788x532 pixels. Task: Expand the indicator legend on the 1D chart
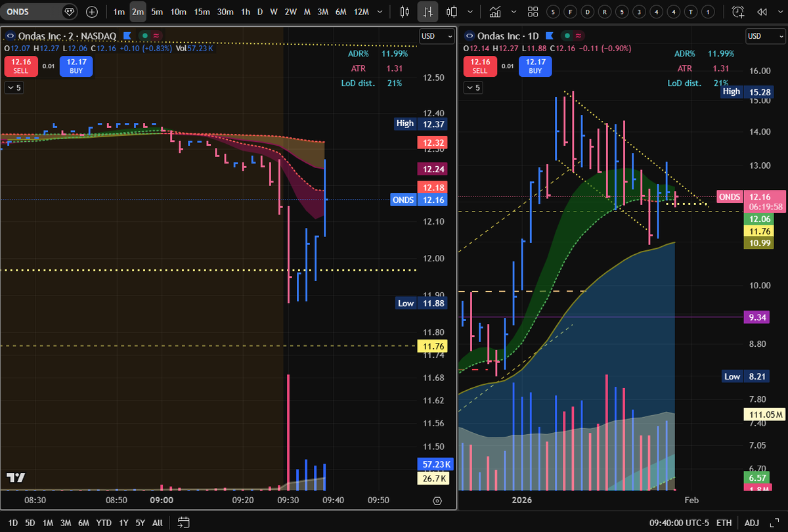pyautogui.click(x=473, y=87)
